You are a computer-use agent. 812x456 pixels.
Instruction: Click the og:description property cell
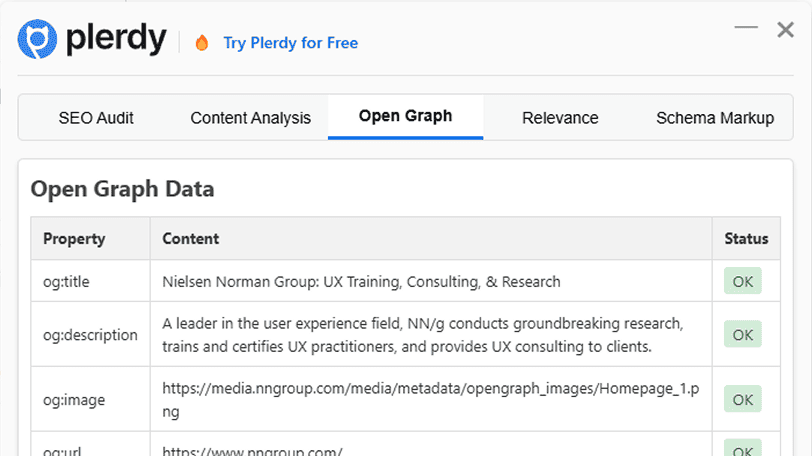pos(90,335)
